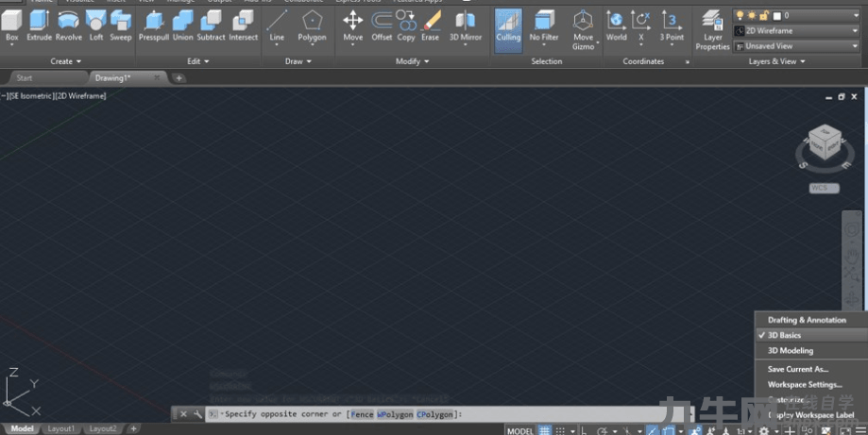Image resolution: width=868 pixels, height=435 pixels.
Task: Apply the Union boolean tool
Action: pyautogui.click(x=182, y=26)
